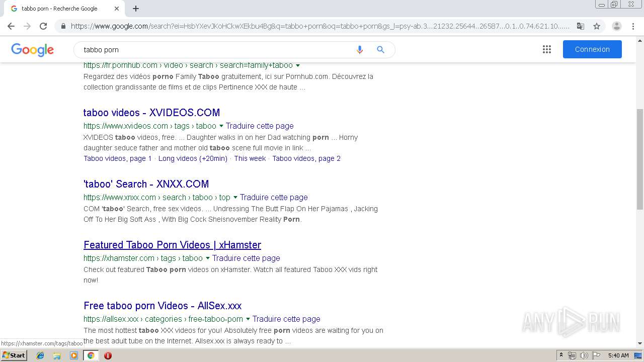Image resolution: width=644 pixels, height=362 pixels.
Task: Open the XVIDEOS.COM result title
Action: (x=151, y=113)
